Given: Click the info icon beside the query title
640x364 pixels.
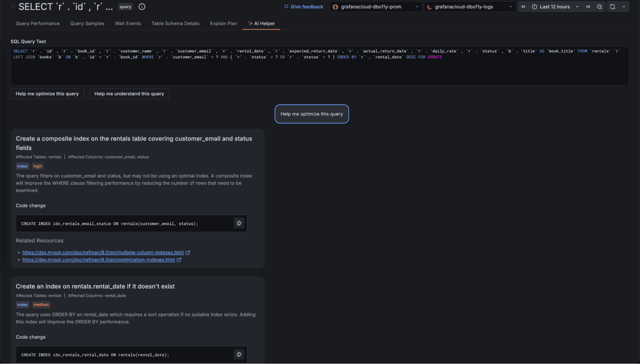Looking at the screenshot, I should pyautogui.click(x=142, y=6).
